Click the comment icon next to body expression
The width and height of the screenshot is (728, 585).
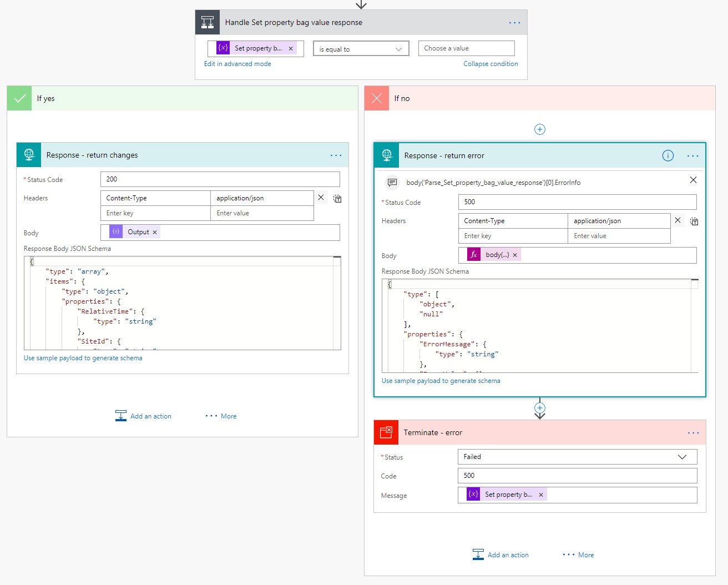tap(392, 182)
